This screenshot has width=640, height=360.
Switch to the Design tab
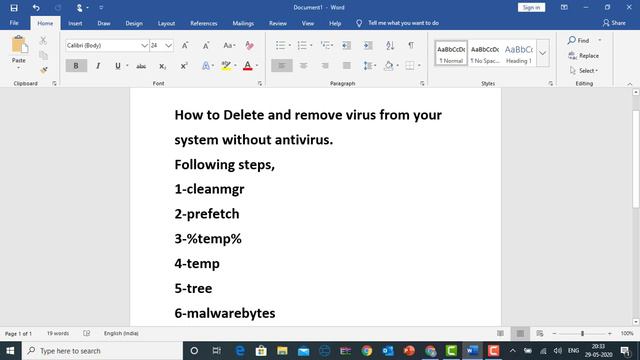pyautogui.click(x=134, y=23)
